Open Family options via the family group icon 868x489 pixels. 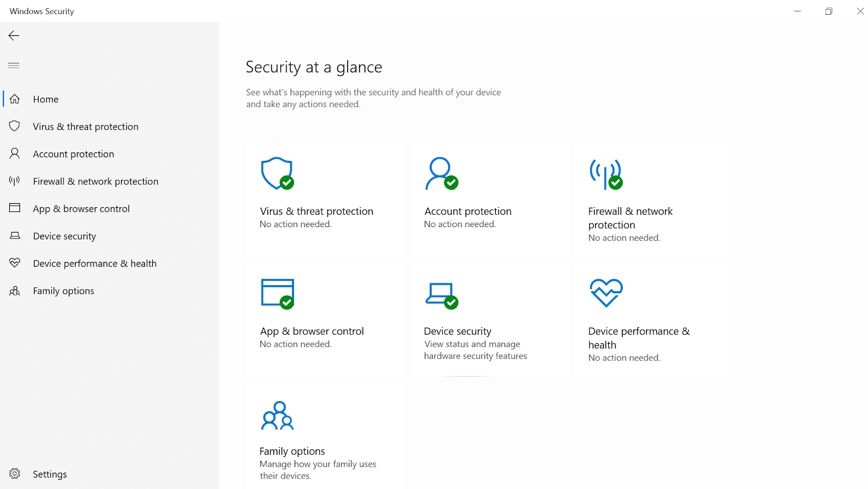coord(277,415)
